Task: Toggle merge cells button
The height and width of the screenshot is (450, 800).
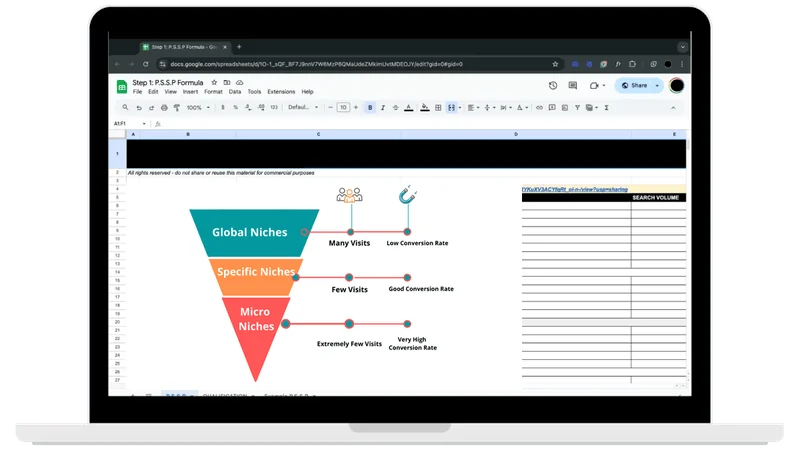Action: pyautogui.click(x=451, y=108)
